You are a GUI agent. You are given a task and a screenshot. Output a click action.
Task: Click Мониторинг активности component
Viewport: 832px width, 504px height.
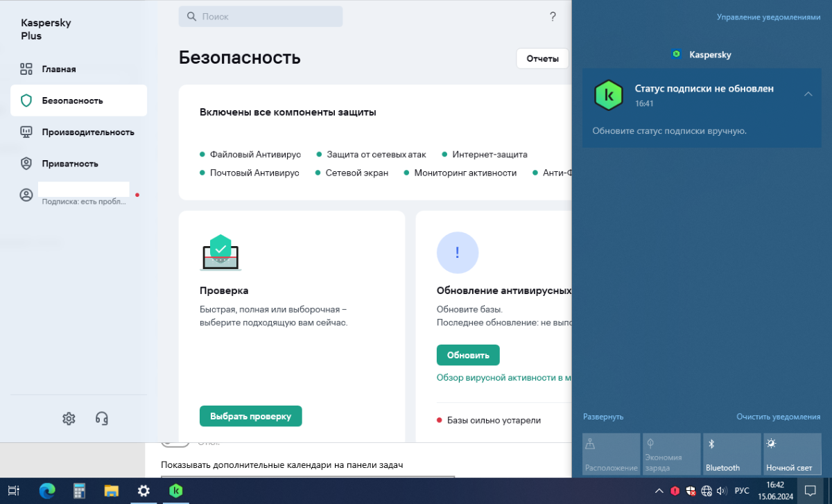[465, 173]
